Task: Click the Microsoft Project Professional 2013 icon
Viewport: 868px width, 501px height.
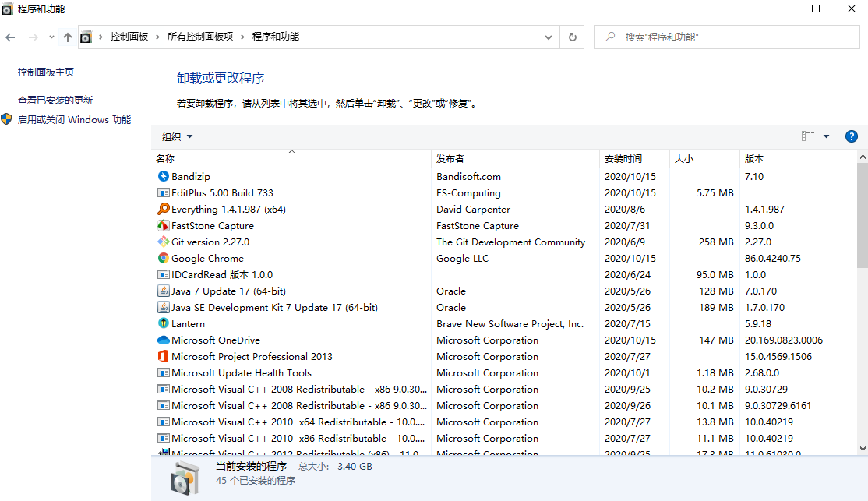Action: pyautogui.click(x=164, y=356)
